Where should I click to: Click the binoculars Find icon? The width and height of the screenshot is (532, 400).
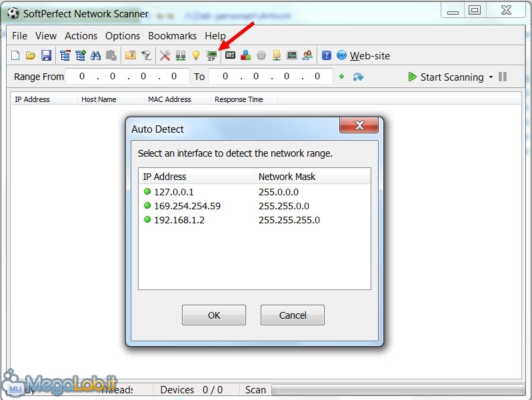pyautogui.click(x=96, y=55)
